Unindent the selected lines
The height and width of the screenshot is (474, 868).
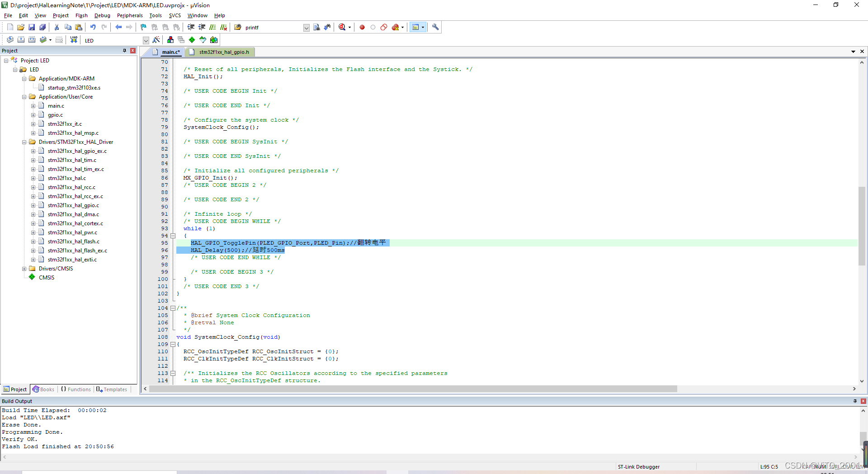tap(202, 27)
